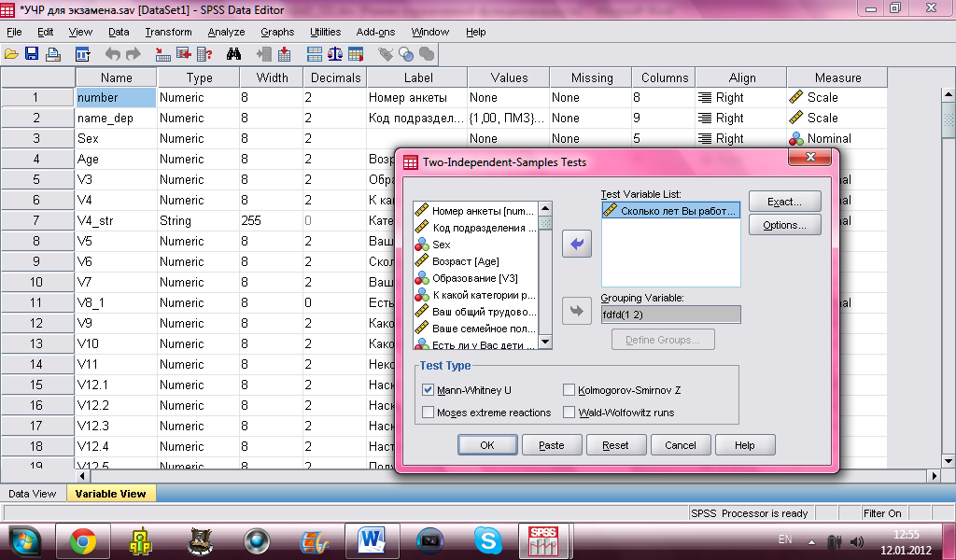The height and width of the screenshot is (560, 956).
Task: Select 'Sex' in dialog variable list
Action: 442,245
